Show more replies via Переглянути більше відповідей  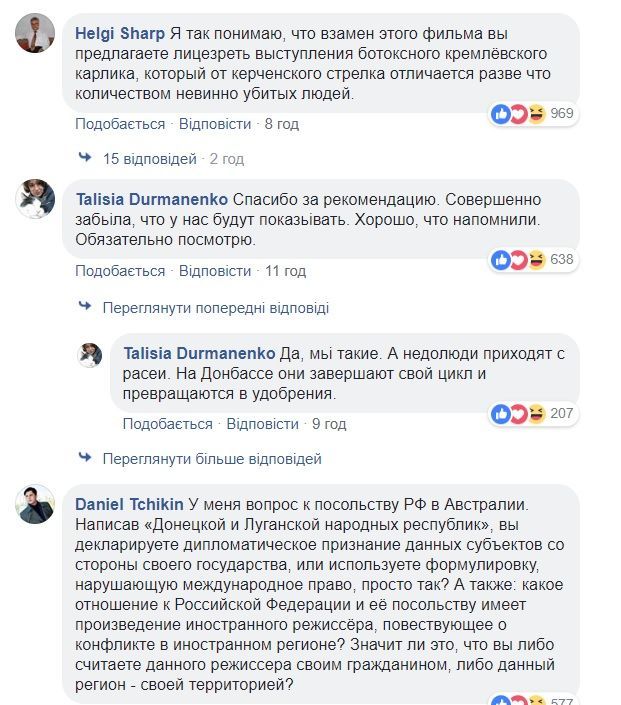(x=212, y=459)
